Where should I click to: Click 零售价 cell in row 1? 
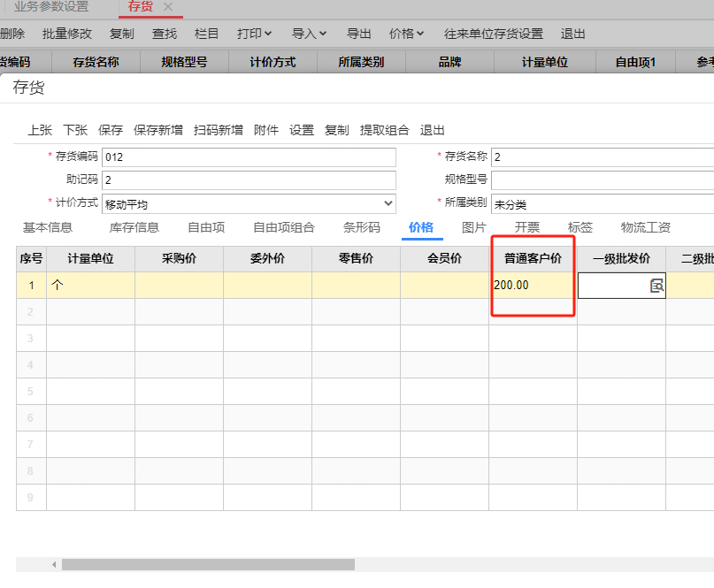tap(356, 286)
